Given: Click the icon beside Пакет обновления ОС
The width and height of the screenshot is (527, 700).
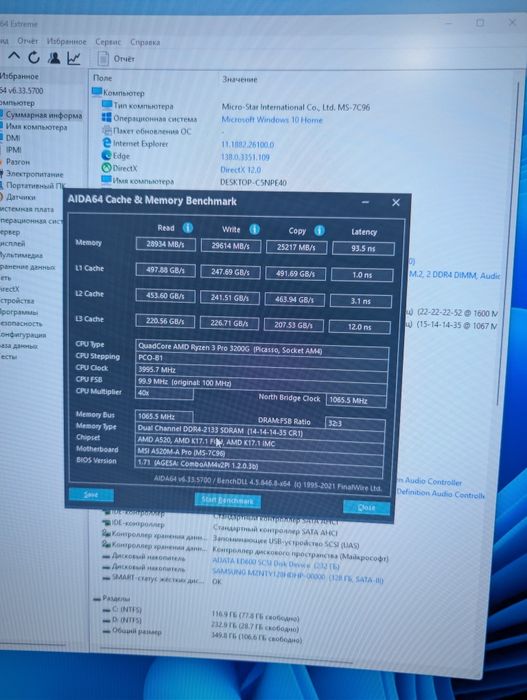Looking at the screenshot, I should tap(106, 130).
